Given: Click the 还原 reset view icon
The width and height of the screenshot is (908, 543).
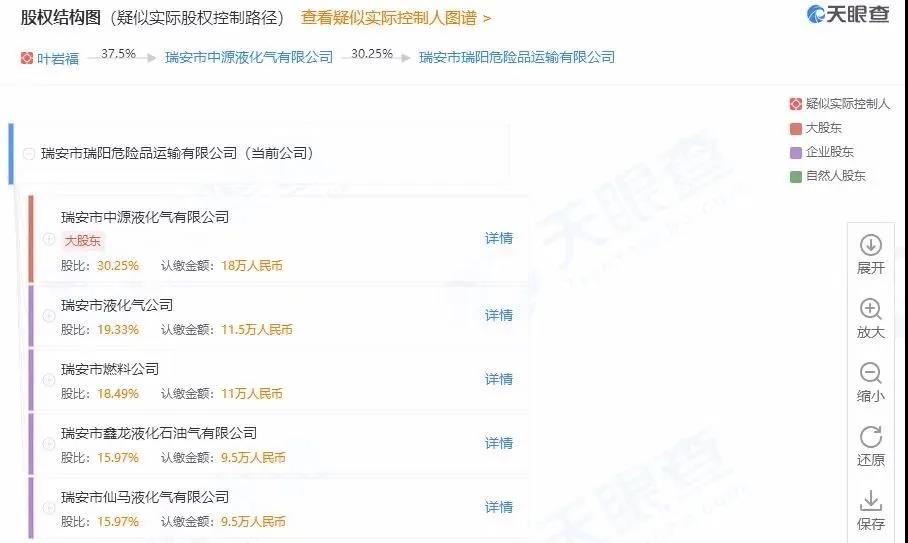Looking at the screenshot, I should [x=870, y=437].
